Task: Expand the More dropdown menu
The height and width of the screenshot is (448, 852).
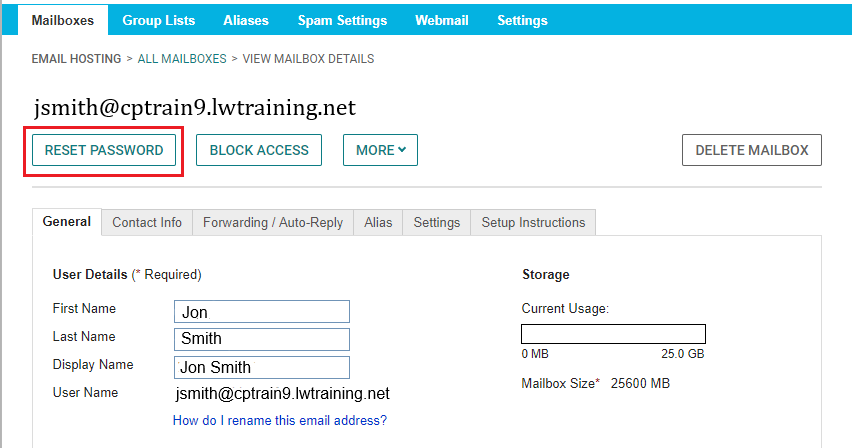Action: (x=380, y=150)
